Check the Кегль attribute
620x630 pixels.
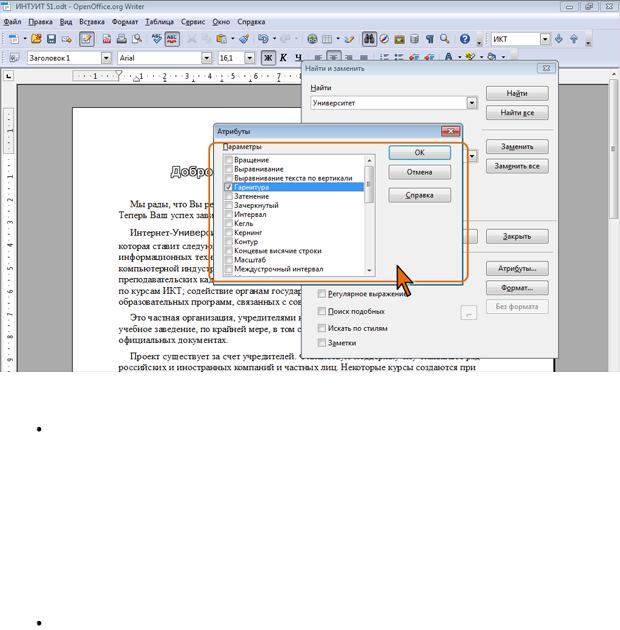tap(229, 223)
